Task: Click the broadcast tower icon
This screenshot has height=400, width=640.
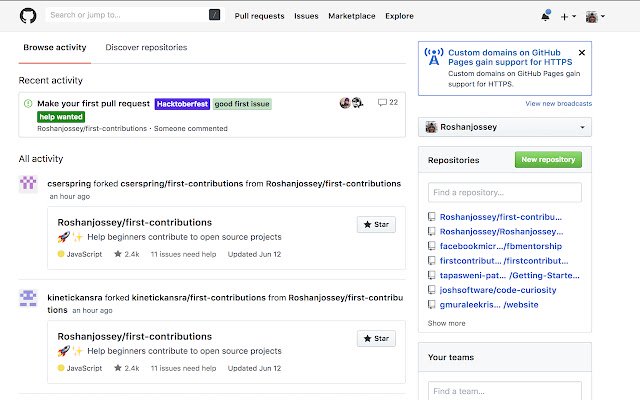Action: click(434, 56)
